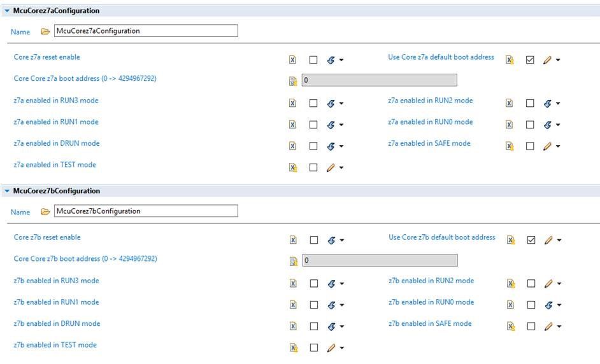Open dropdown arrow for Use Core z7a default boot address
The width and height of the screenshot is (600, 364).
coord(558,60)
